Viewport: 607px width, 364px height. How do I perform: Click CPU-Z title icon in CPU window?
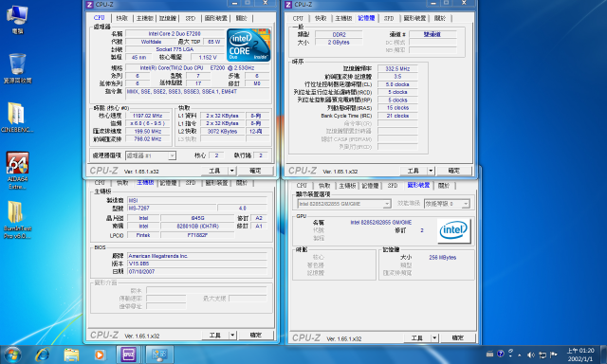89,5
